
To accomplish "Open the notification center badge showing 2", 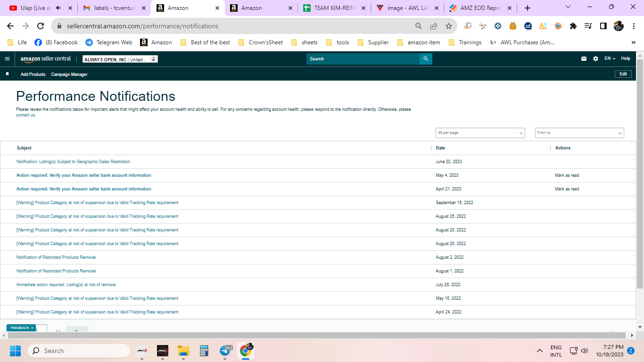I will point(631,351).
